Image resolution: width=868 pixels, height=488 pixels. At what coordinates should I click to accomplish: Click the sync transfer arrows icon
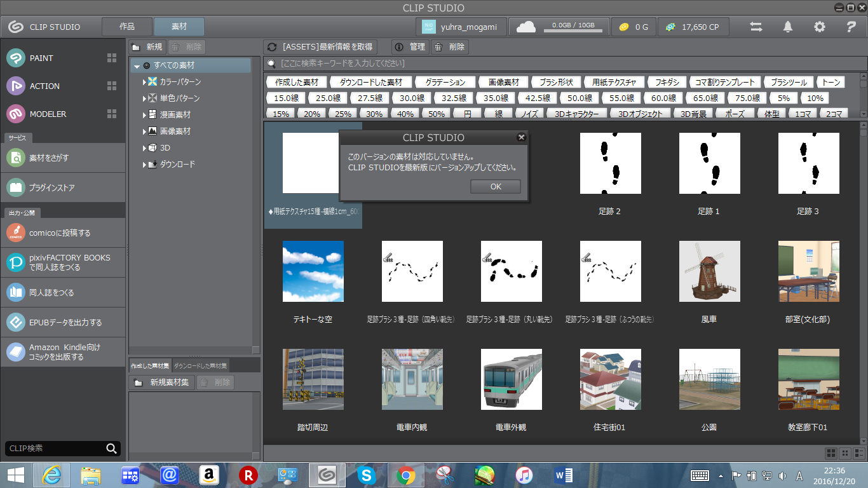pos(756,27)
